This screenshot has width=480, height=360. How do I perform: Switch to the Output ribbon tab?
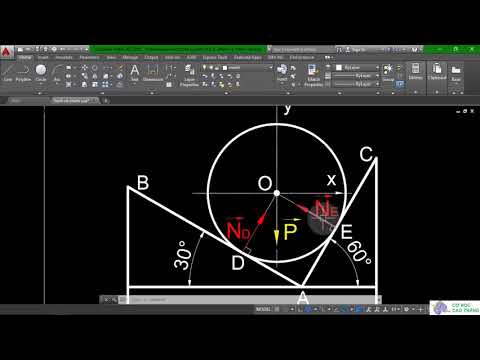click(151, 57)
